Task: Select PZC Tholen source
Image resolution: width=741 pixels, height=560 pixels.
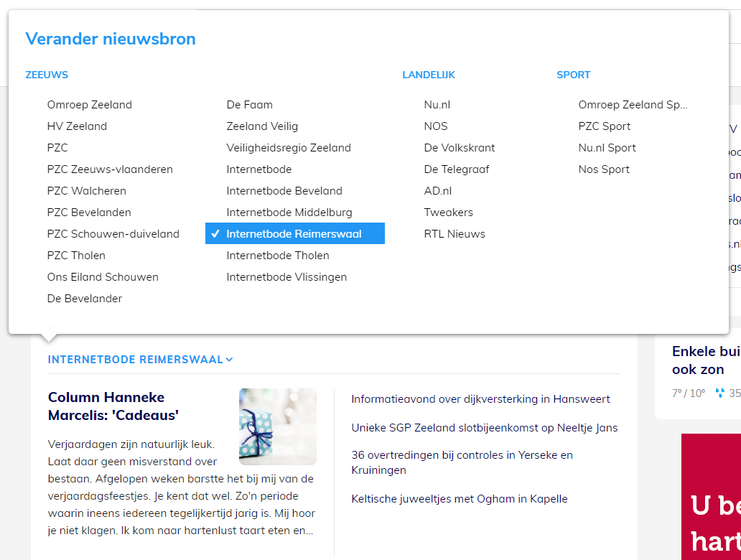Action: (x=76, y=255)
